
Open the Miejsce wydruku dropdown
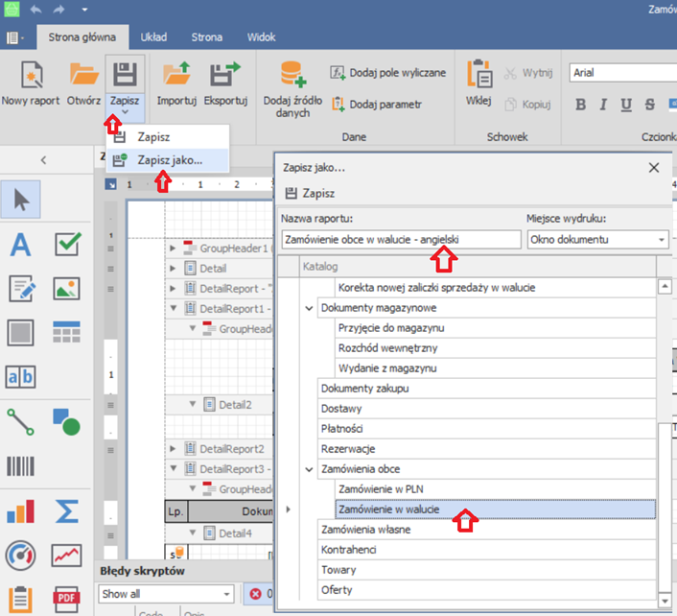click(x=662, y=239)
